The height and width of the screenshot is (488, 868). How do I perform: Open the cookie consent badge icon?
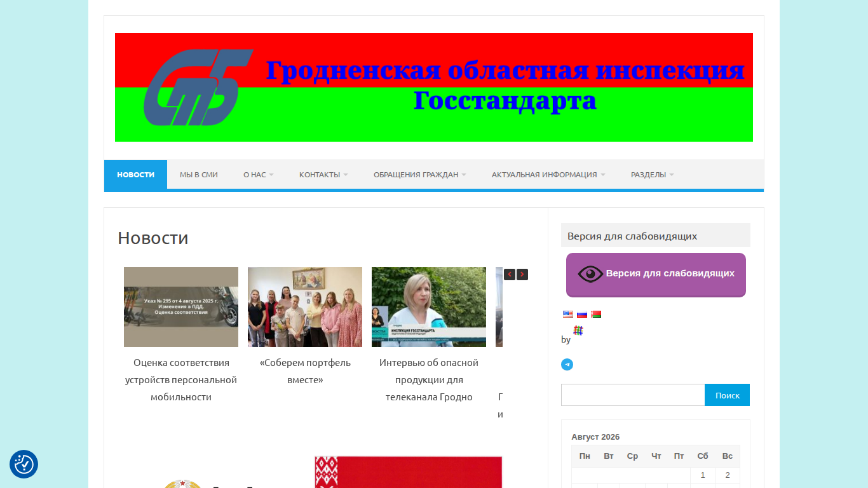[x=24, y=464]
